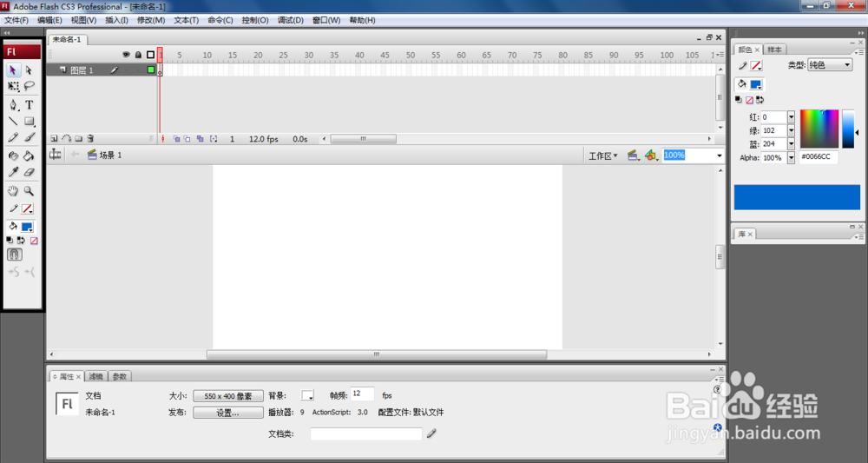Open the 帮助(H) menu

click(363, 20)
